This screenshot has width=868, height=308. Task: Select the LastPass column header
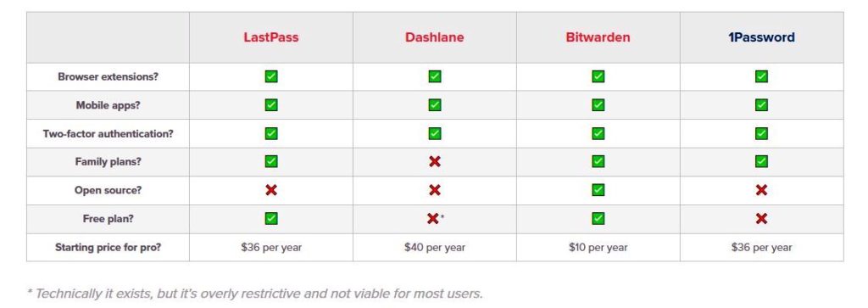pyautogui.click(x=271, y=37)
